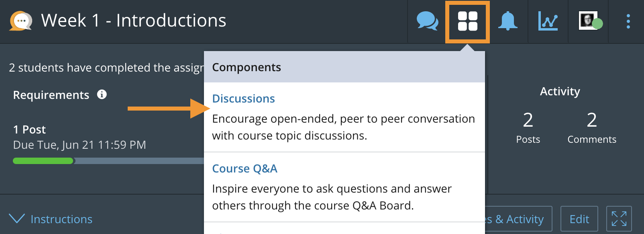The height and width of the screenshot is (234, 644).
Task: Open the notifications bell icon
Action: pyautogui.click(x=507, y=21)
